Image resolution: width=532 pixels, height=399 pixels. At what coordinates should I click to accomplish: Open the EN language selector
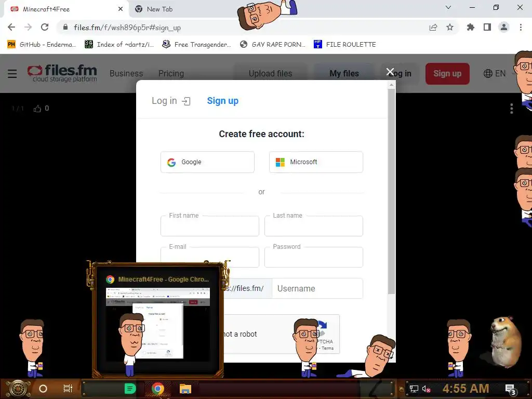495,74
